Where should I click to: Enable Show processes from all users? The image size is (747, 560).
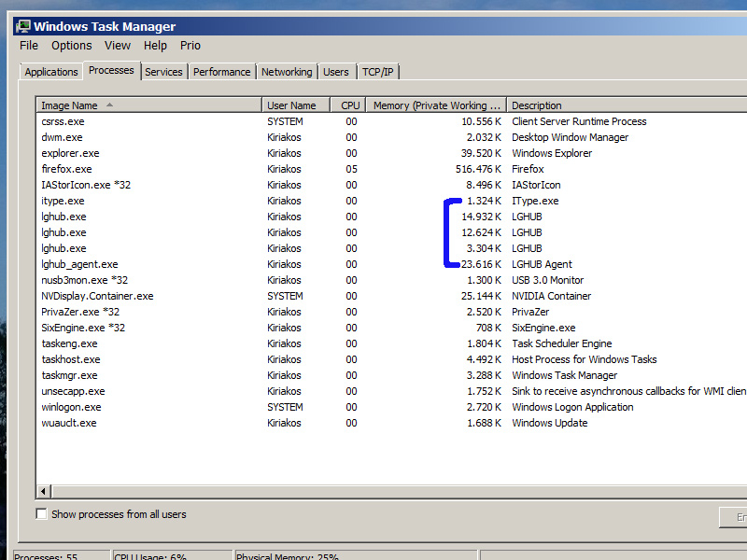point(41,514)
